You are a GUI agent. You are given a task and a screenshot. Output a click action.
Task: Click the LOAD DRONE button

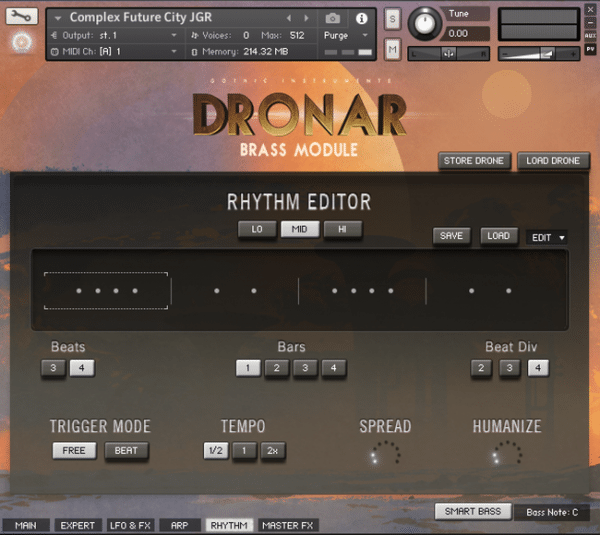pyautogui.click(x=553, y=161)
